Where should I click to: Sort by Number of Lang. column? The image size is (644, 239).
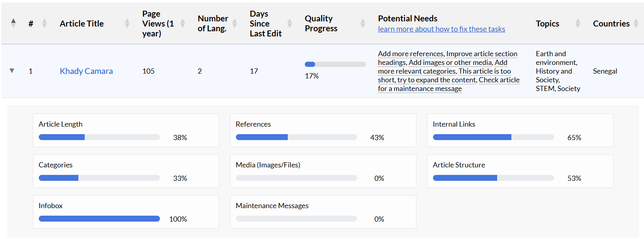click(x=234, y=23)
